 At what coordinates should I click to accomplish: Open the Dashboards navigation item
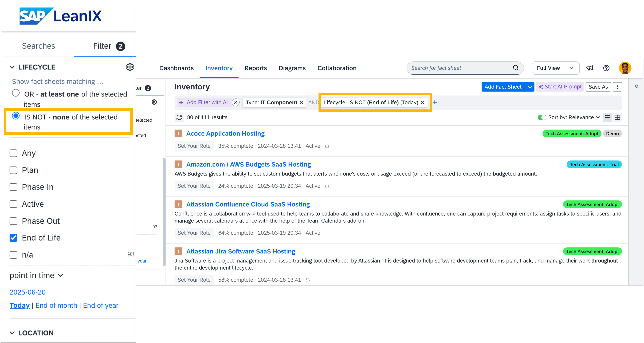pyautogui.click(x=176, y=68)
